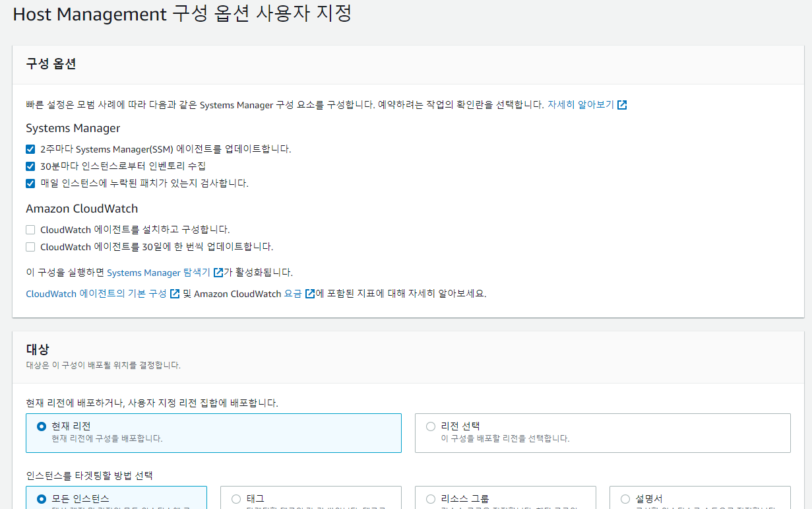The width and height of the screenshot is (812, 509).
Task: Click text 현재 리전에 구성을 배포합니다.
Action: pyautogui.click(x=107, y=438)
